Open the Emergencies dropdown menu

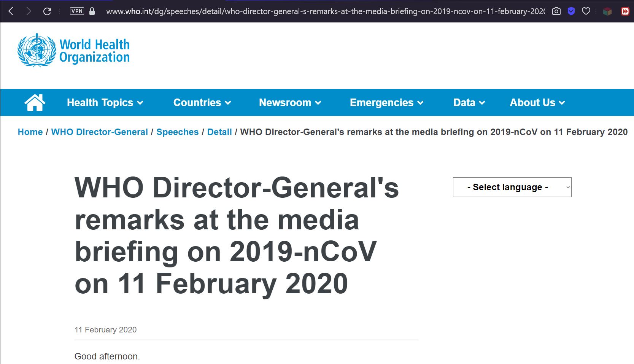tap(386, 103)
